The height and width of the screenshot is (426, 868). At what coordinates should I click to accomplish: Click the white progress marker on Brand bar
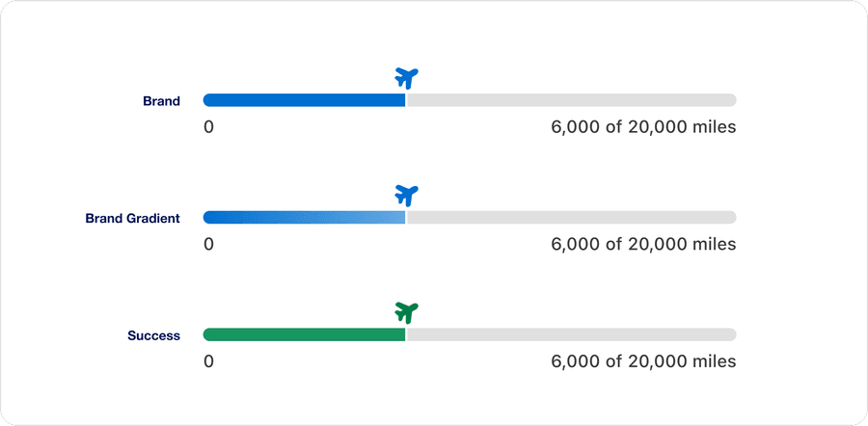click(406, 100)
